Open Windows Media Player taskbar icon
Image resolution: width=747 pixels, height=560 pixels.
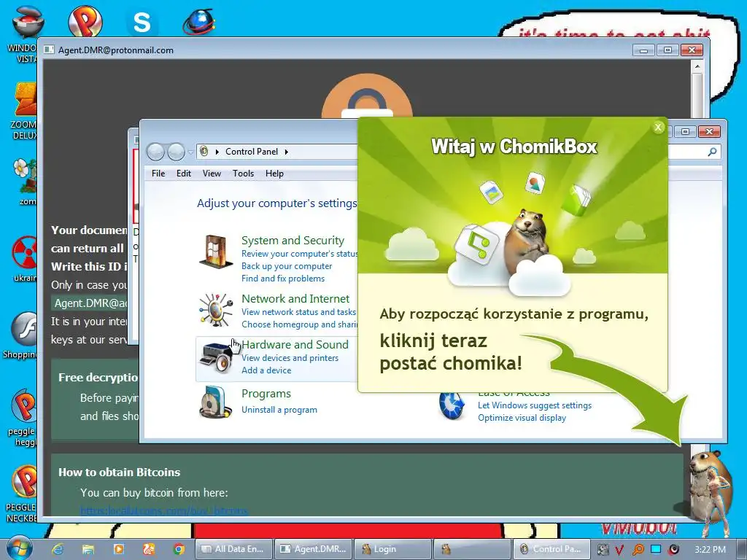click(x=119, y=549)
